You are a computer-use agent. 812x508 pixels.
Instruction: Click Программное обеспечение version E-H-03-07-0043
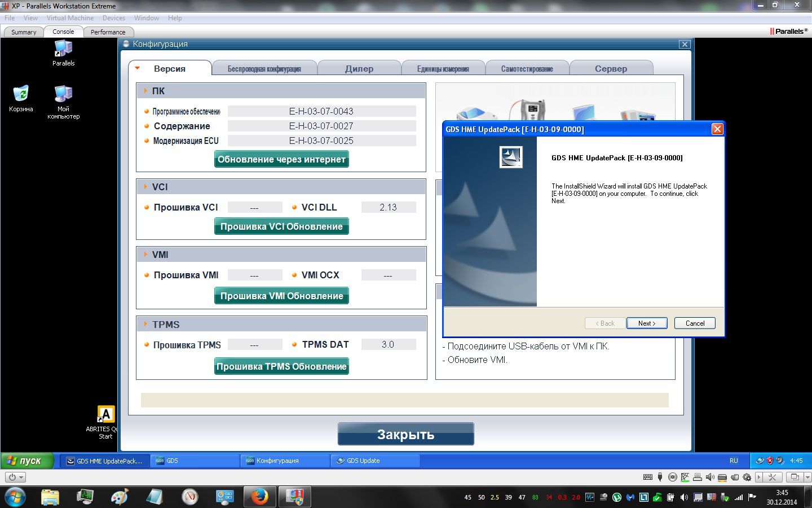[x=321, y=111]
